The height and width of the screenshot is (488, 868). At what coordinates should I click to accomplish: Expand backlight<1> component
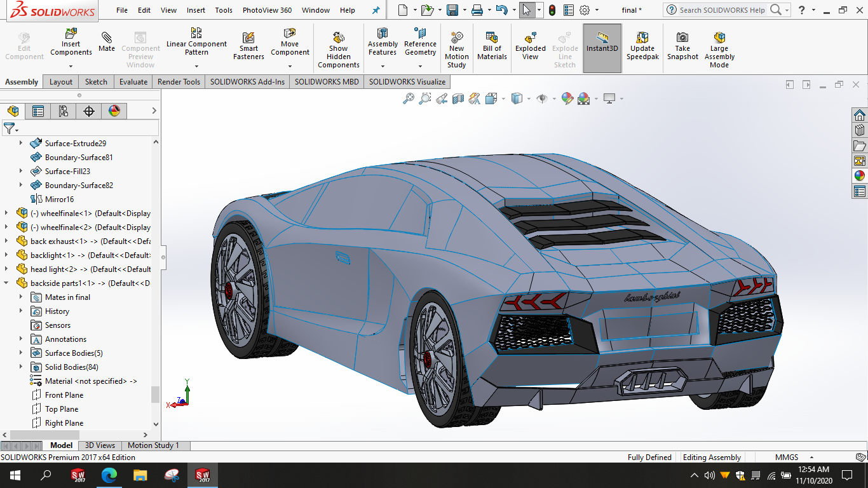[6, 255]
